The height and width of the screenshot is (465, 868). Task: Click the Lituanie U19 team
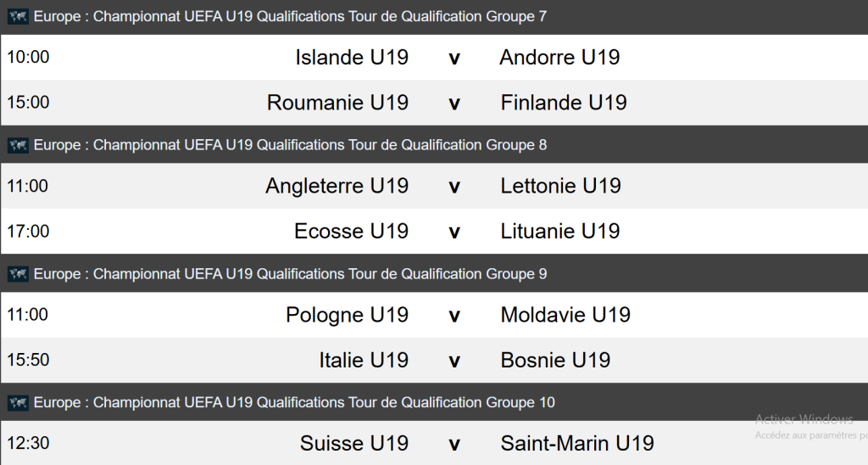click(x=560, y=231)
